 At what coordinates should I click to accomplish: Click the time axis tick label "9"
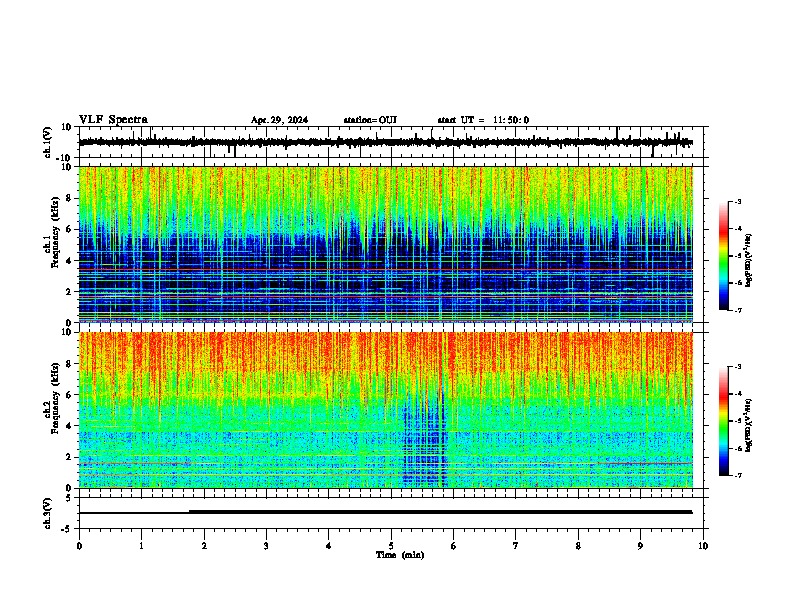point(640,546)
